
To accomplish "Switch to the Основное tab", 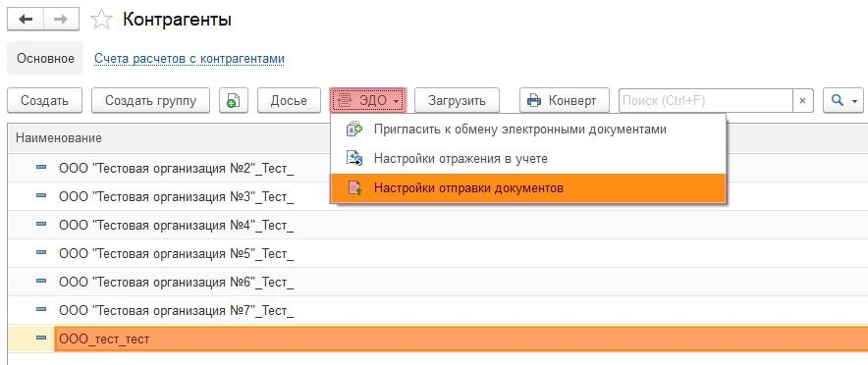I will (45, 58).
